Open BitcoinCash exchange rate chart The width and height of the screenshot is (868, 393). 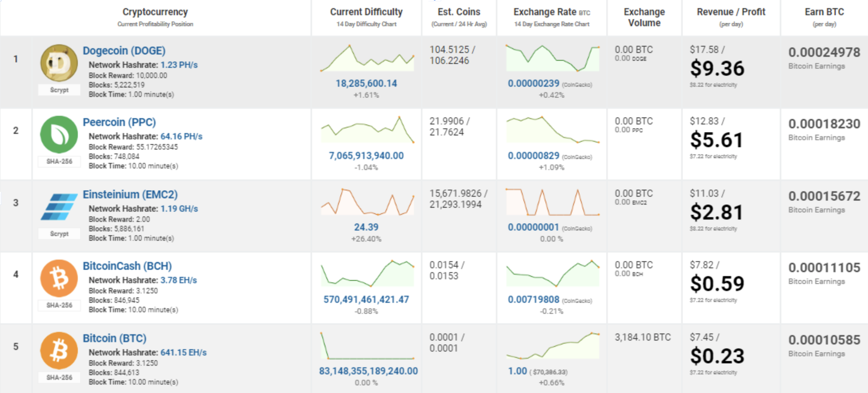(553, 273)
